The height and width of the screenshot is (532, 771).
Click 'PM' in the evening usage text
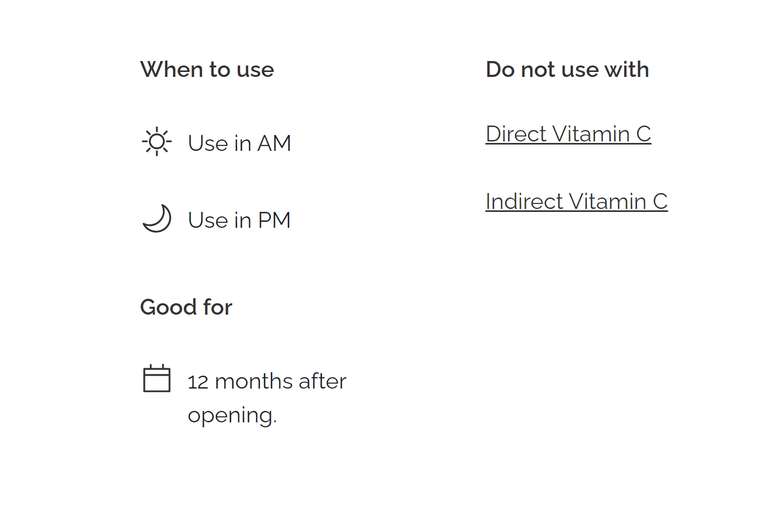[x=274, y=220]
